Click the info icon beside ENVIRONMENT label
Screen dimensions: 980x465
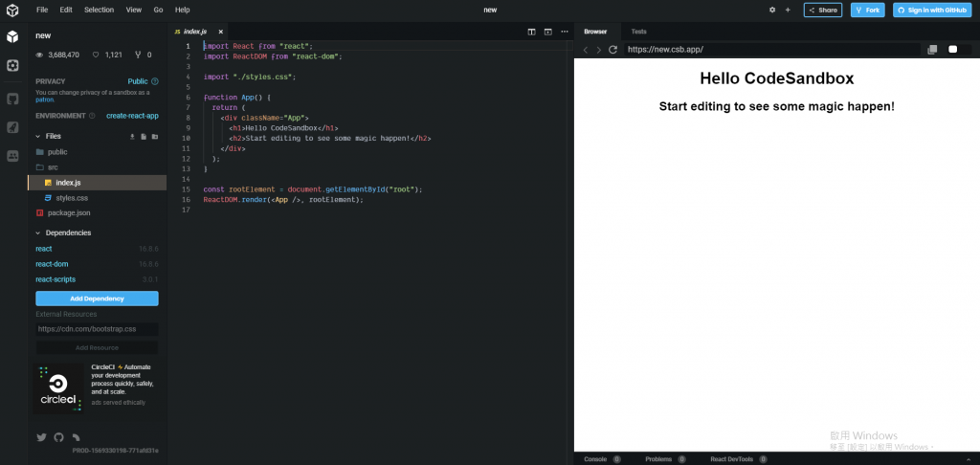click(92, 116)
